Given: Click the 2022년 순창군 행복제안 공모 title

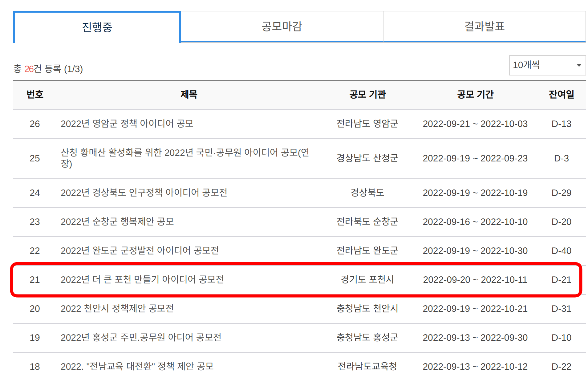Looking at the screenshot, I should click(119, 222).
